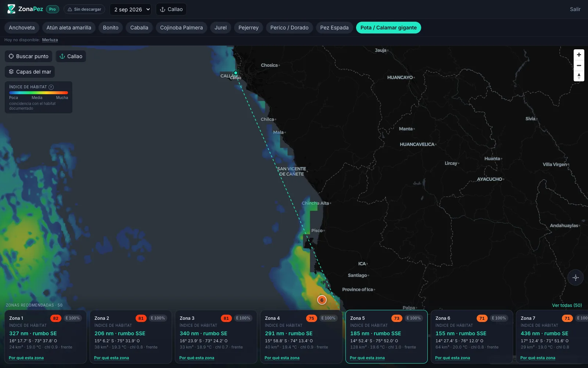The width and height of the screenshot is (588, 368).
Task: Open the Callao port selector in header
Action: tap(171, 9)
